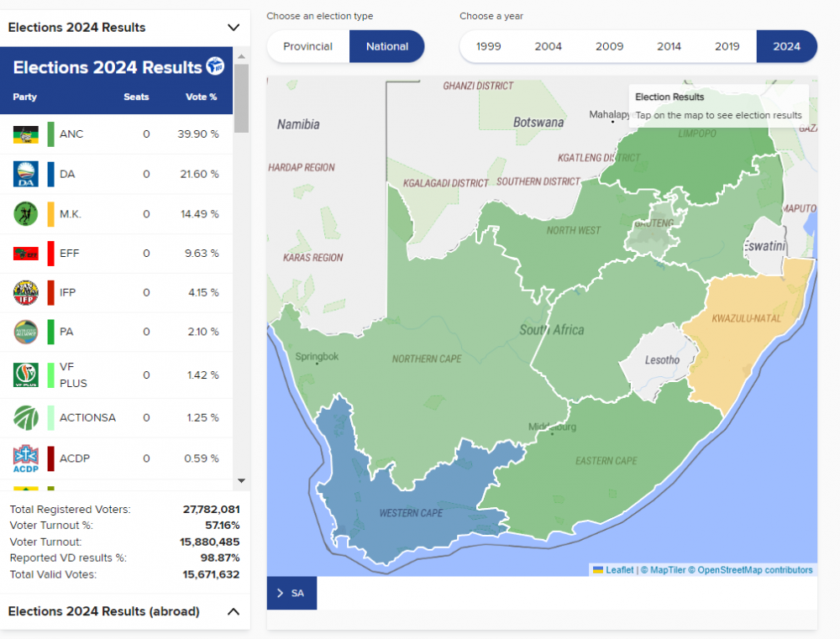The width and height of the screenshot is (840, 639).
Task: Expand the Elections 2024 Results (abroad) section
Action: (234, 611)
